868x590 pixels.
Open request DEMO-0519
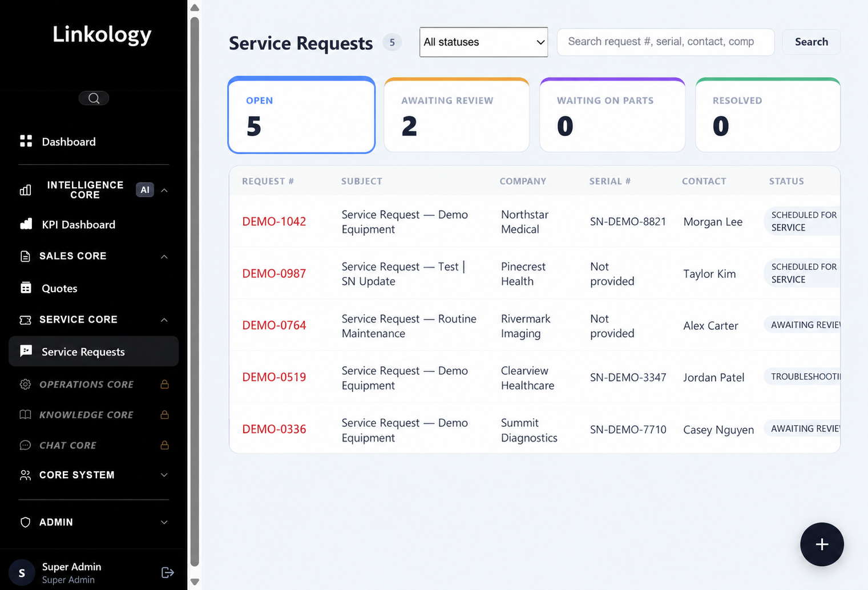(274, 377)
